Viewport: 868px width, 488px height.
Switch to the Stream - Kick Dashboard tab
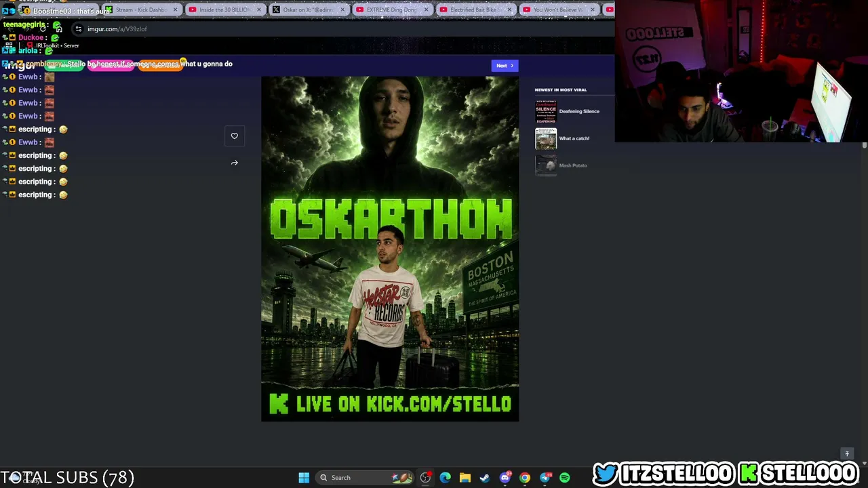pos(141,9)
